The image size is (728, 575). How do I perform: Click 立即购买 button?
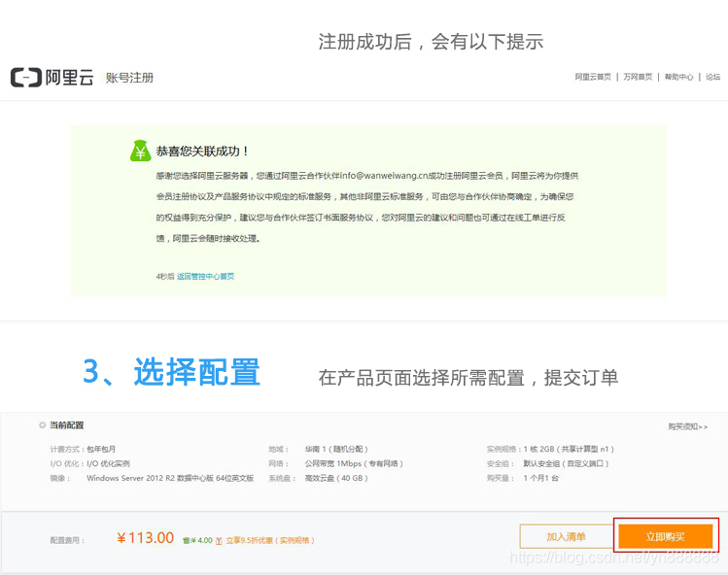coord(666,536)
